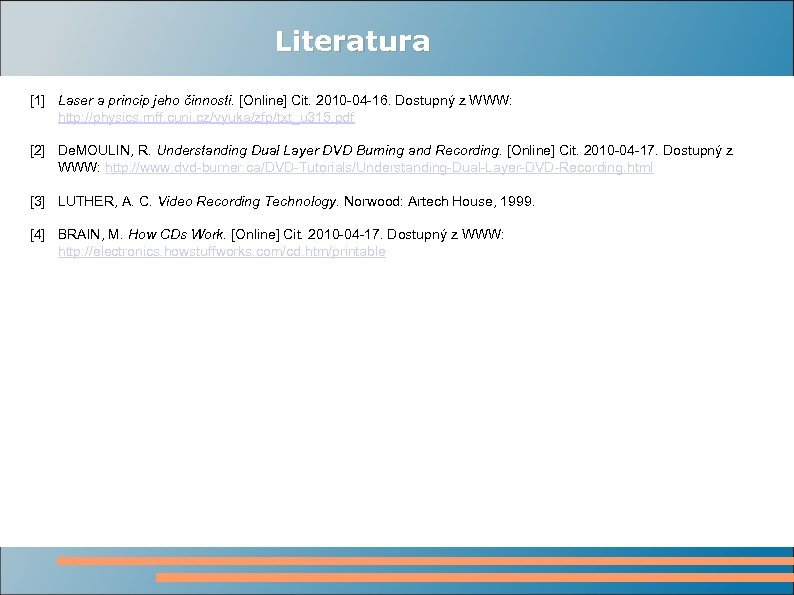
Task: Open the dvd-burner.ca dual layer recording link
Action: (x=379, y=168)
